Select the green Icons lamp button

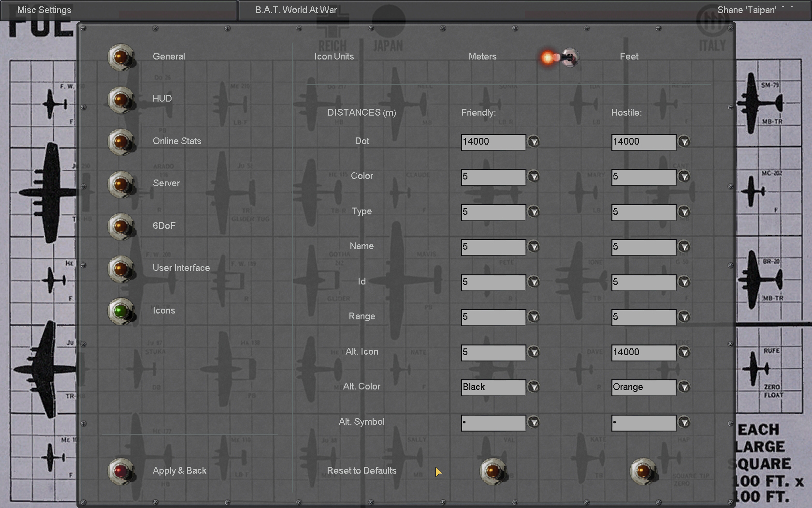tap(121, 311)
